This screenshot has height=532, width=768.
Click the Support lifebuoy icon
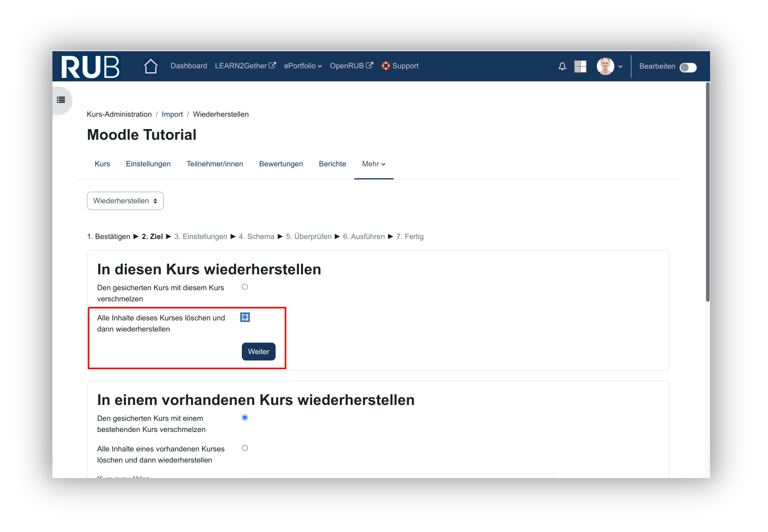(386, 66)
